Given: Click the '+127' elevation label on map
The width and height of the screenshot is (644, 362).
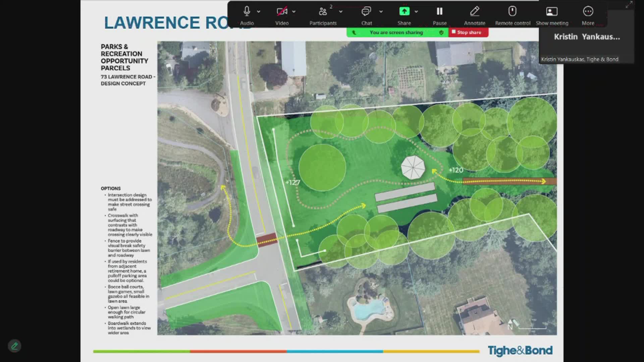Looking at the screenshot, I should [293, 182].
